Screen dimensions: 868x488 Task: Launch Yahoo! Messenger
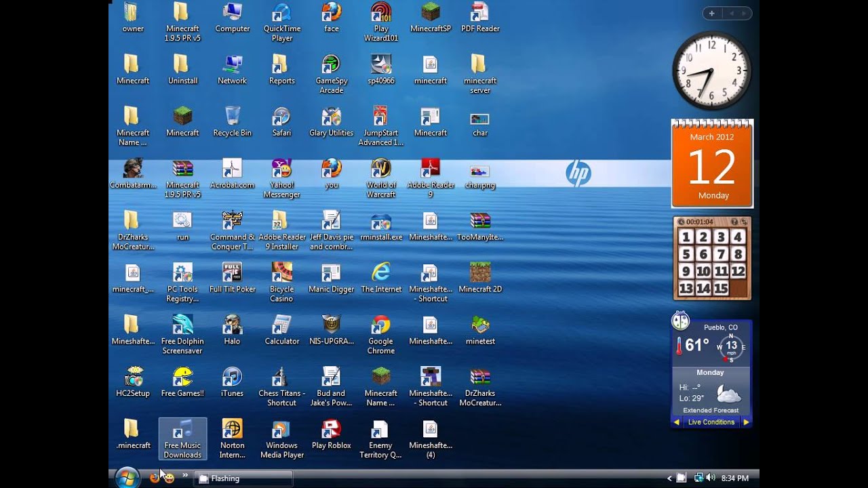[282, 179]
